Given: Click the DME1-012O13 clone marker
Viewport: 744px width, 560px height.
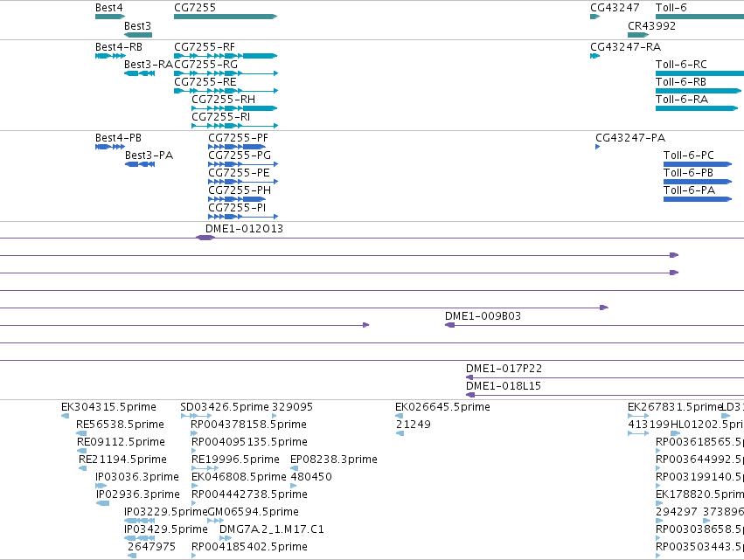Looking at the screenshot, I should tap(205, 238).
